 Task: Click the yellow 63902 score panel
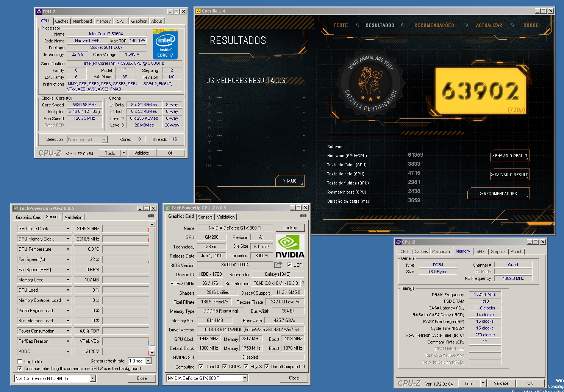coord(480,91)
